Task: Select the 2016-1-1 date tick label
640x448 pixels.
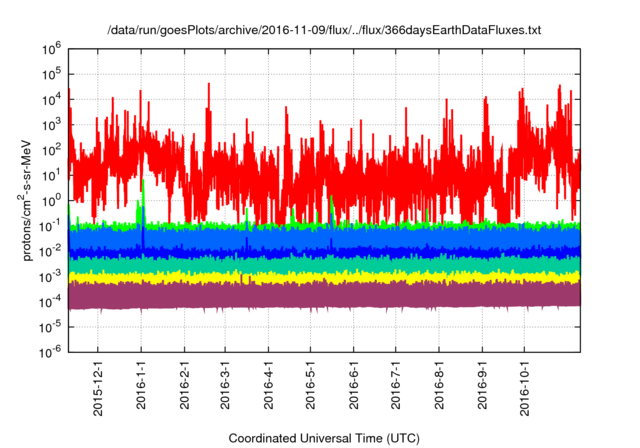Action: (x=141, y=385)
